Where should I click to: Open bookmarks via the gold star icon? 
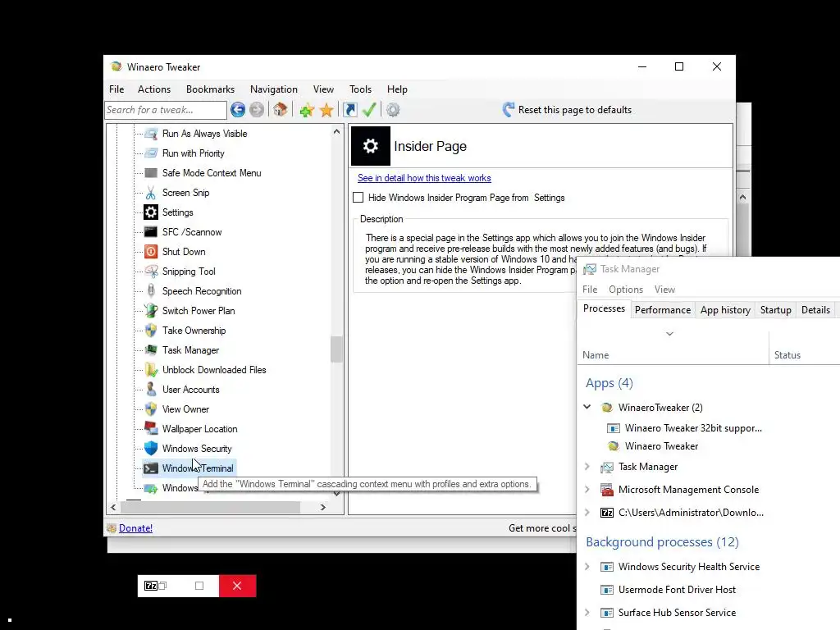coord(326,111)
